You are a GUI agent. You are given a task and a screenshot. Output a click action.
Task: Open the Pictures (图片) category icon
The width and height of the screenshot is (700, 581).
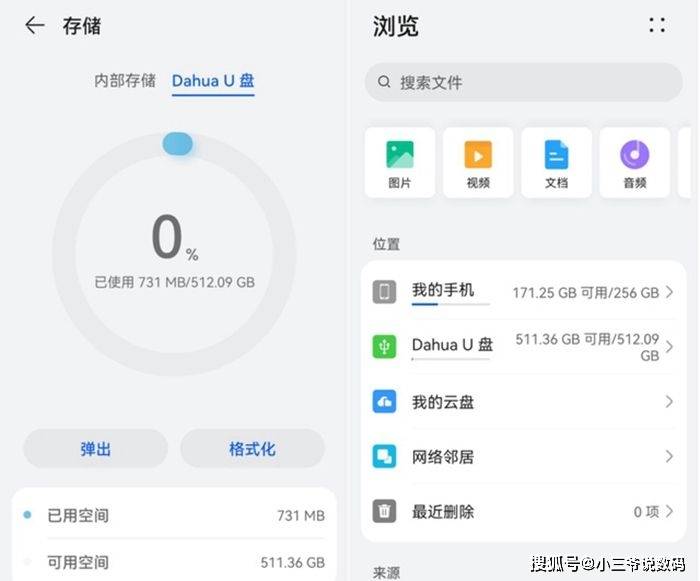[x=400, y=155]
